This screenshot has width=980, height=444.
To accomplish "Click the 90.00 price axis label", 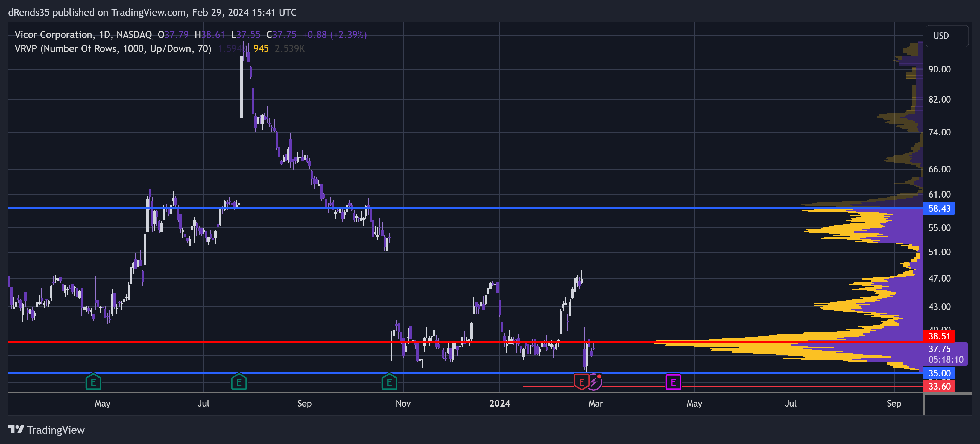I will [939, 69].
